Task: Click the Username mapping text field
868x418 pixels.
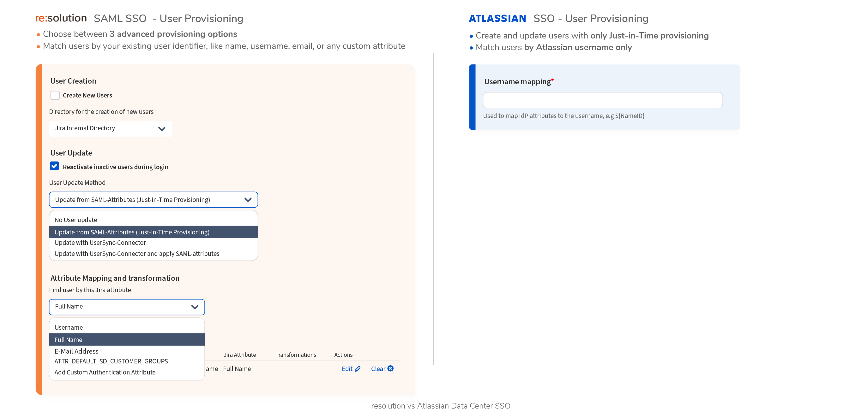Action: tap(602, 100)
